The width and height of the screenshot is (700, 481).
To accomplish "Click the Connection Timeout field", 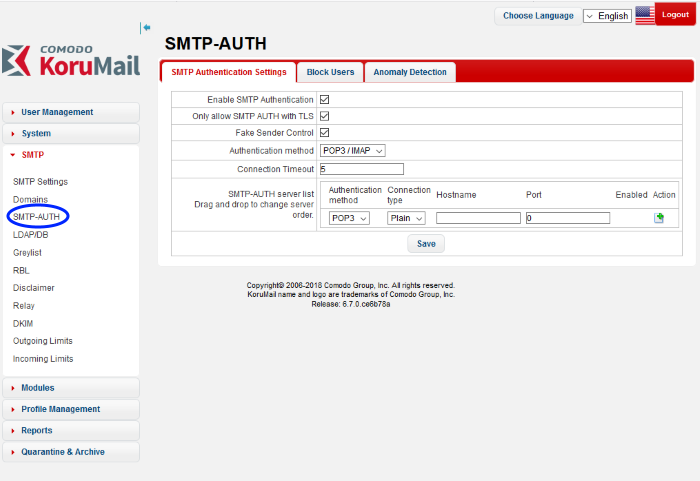I will coord(361,169).
